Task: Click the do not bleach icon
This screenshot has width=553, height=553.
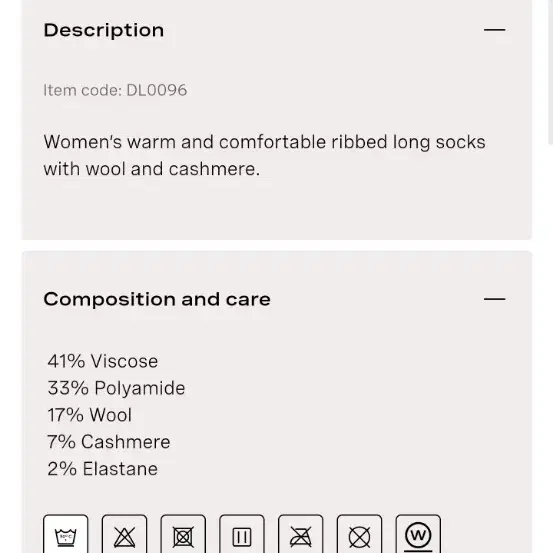Action: (124, 534)
